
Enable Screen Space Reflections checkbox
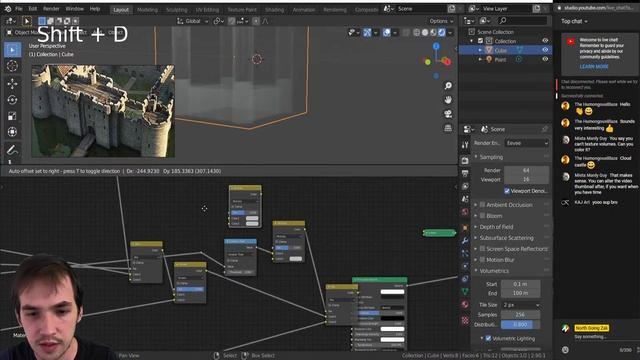(482, 249)
